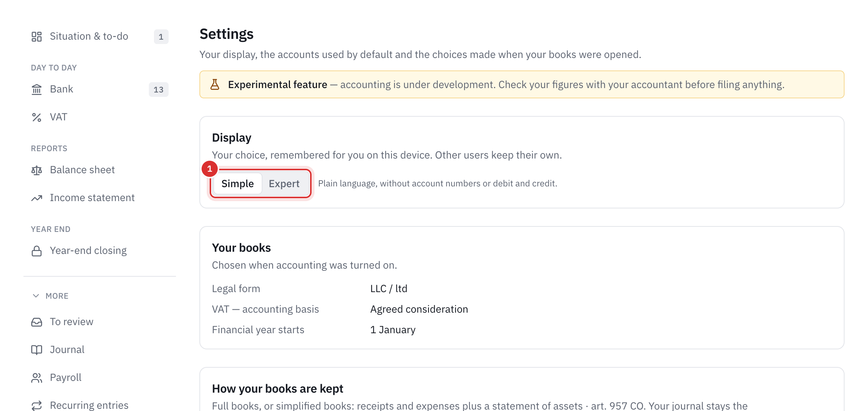Click the Journal book icon
Viewport: 868px width, 411px height.
(x=37, y=350)
